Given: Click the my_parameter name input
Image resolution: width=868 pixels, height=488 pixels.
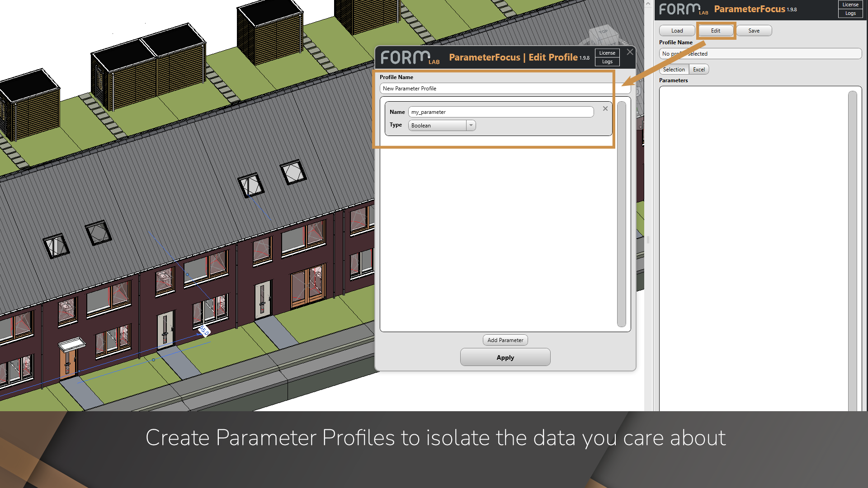Looking at the screenshot, I should (x=500, y=112).
